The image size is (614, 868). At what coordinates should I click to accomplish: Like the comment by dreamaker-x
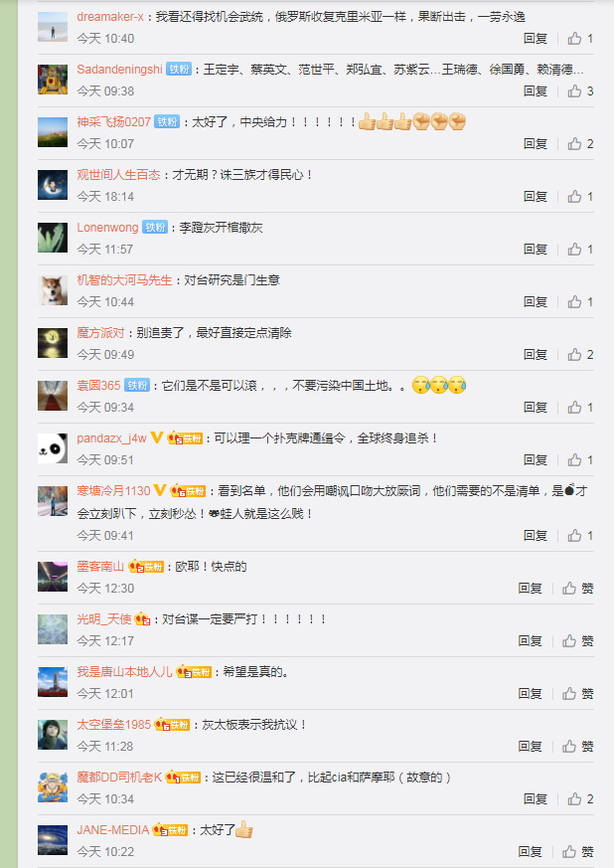coord(579,38)
